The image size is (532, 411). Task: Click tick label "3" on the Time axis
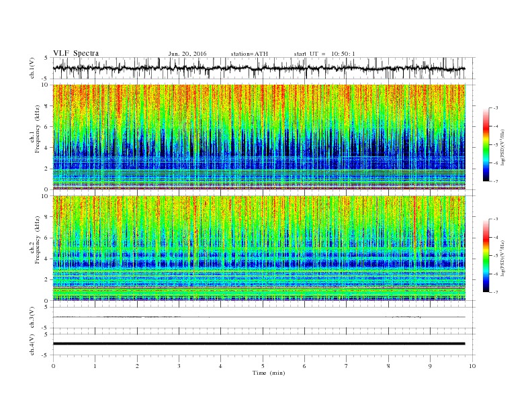[x=179, y=366]
